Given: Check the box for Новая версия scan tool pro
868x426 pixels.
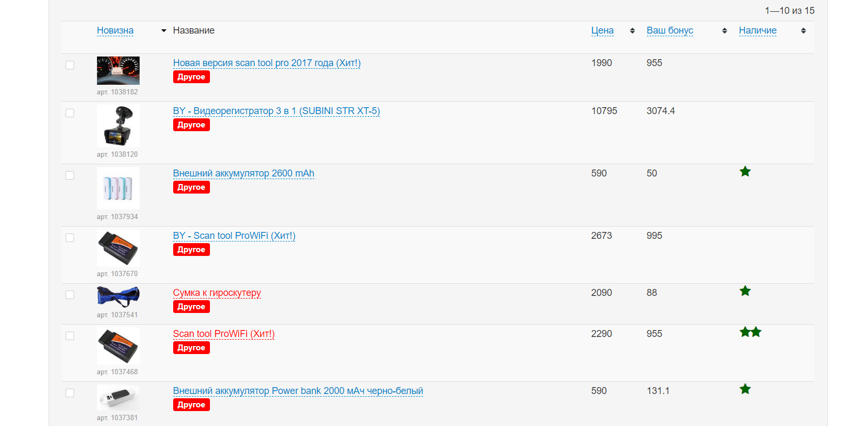Looking at the screenshot, I should click(x=70, y=65).
